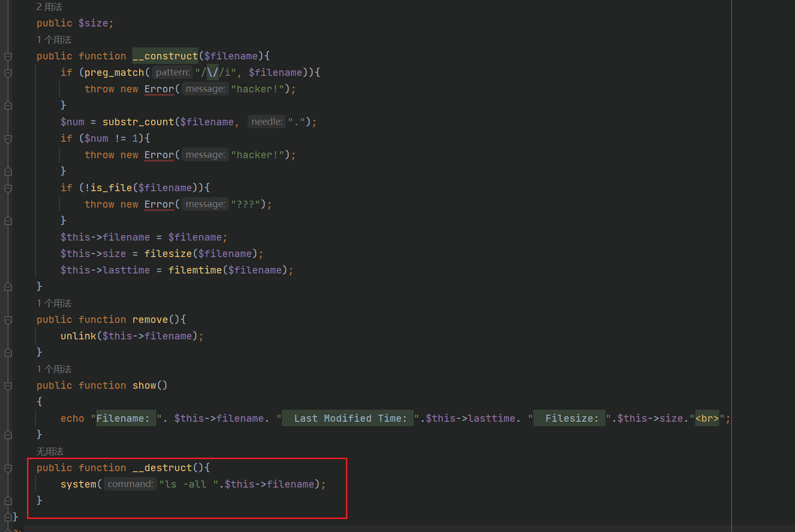Click Error class in the "???" throw
Viewport: 795px width, 532px height.
click(159, 205)
